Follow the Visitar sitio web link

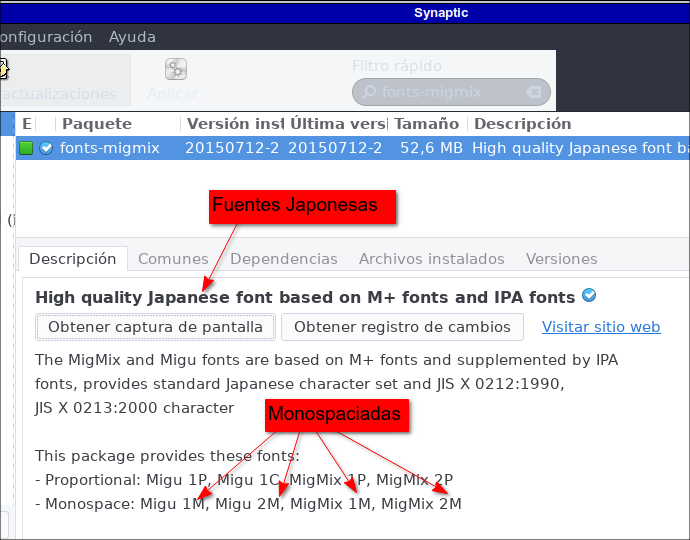pos(601,327)
